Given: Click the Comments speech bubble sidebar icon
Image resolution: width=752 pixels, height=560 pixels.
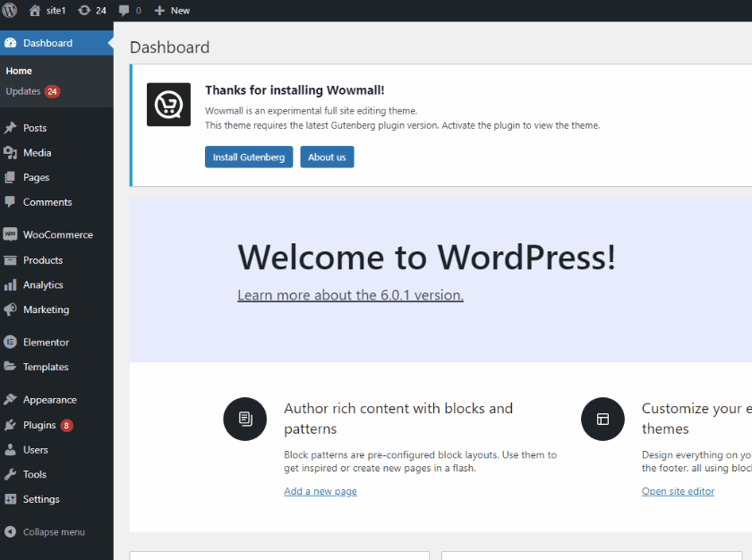Looking at the screenshot, I should pos(10,201).
